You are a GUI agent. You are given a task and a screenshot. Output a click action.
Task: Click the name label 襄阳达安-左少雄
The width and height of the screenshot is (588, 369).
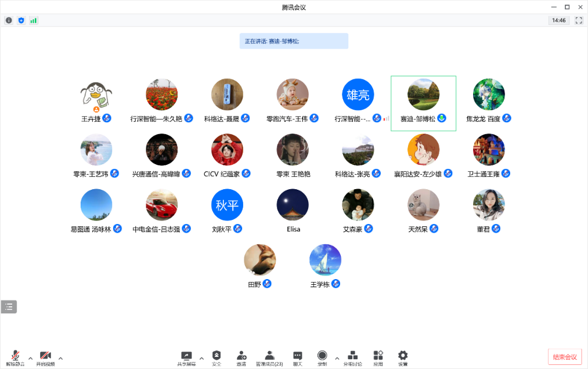click(x=418, y=174)
